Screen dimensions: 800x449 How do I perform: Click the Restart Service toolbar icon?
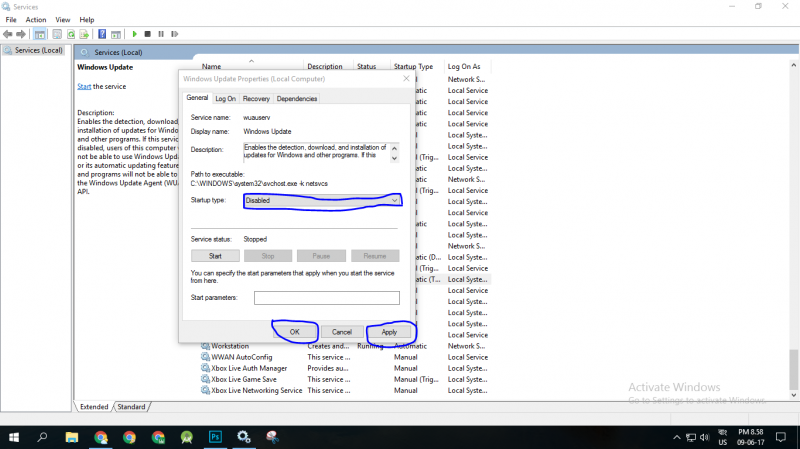(x=174, y=34)
